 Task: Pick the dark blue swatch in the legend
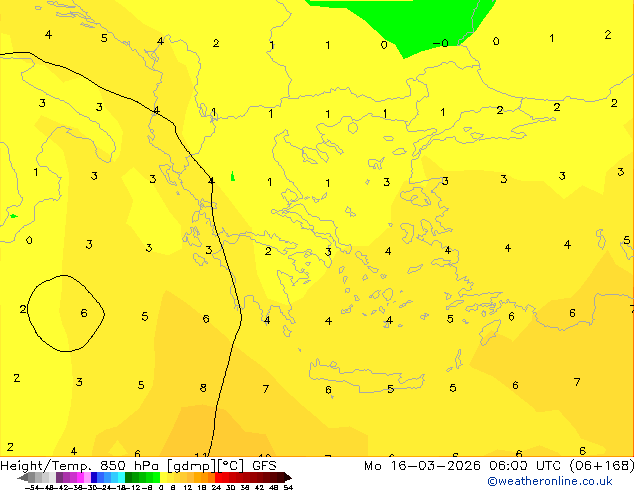coord(94,478)
